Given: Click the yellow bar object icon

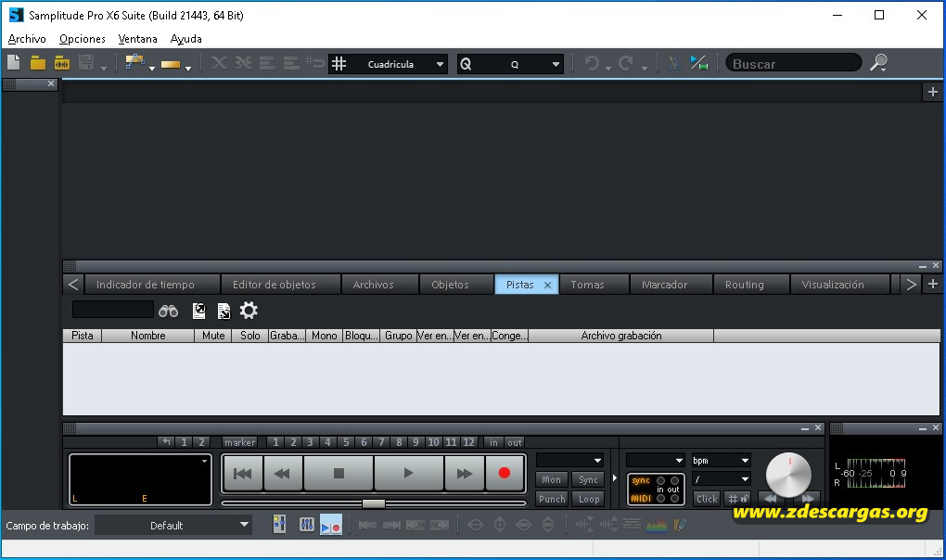Looking at the screenshot, I should click(x=171, y=64).
